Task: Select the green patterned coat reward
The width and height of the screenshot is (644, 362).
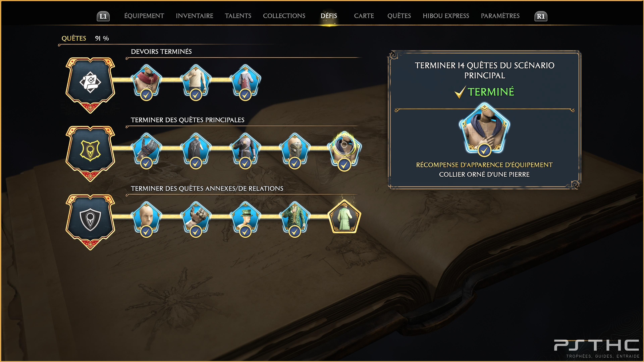Action: pos(295,219)
